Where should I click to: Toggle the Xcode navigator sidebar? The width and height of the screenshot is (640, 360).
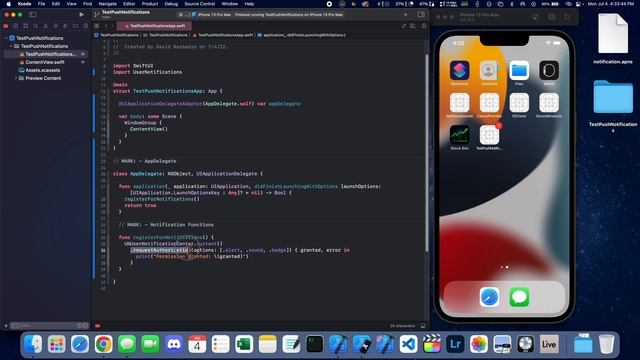click(33, 14)
